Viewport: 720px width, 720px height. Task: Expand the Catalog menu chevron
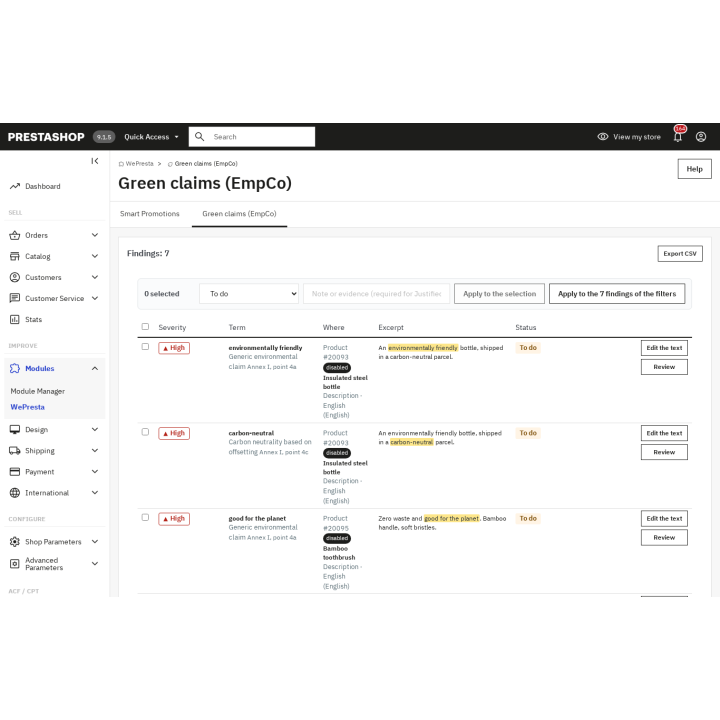(95, 256)
